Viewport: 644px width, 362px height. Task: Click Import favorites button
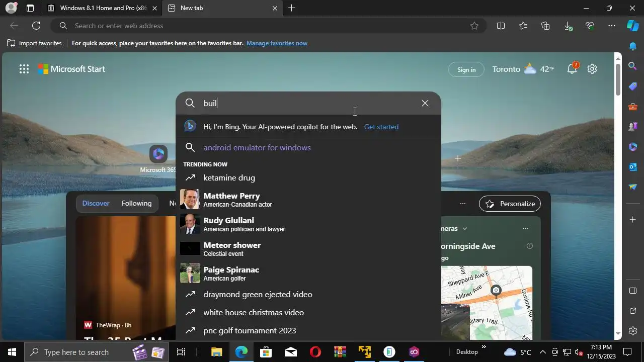pos(34,43)
